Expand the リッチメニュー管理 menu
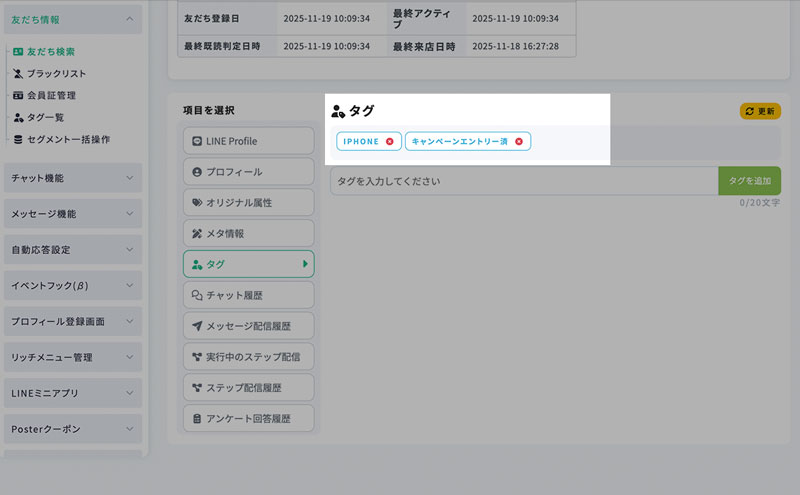The width and height of the screenshot is (800, 495). pyautogui.click(x=73, y=357)
